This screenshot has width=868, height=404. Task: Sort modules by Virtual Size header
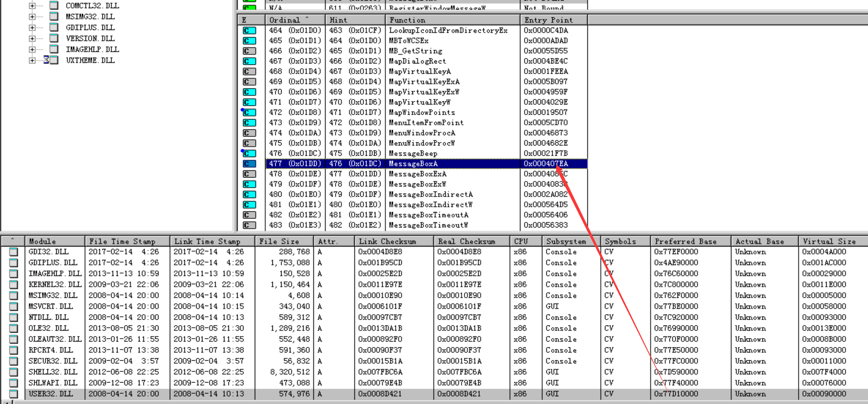click(833, 241)
